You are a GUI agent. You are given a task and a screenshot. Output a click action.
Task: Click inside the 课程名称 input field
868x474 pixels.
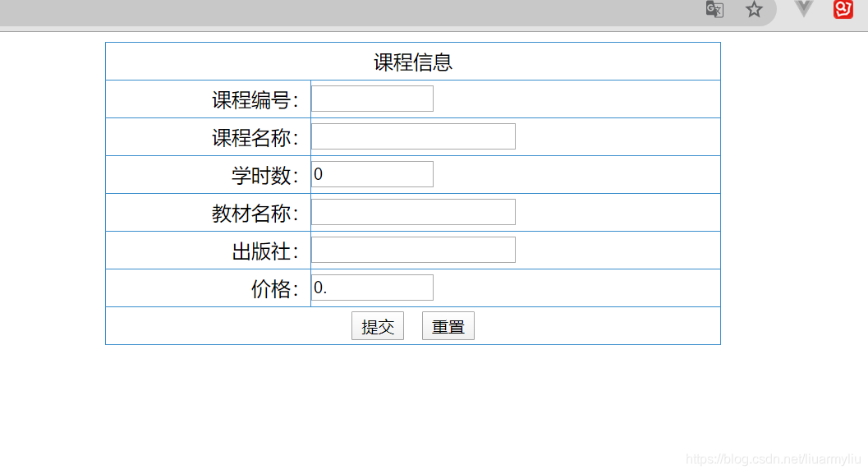[x=413, y=136]
